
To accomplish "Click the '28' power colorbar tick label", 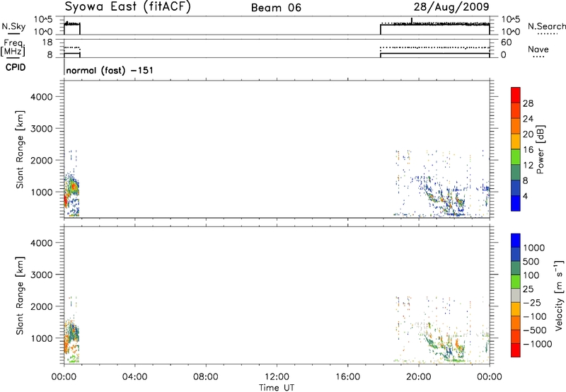I will (x=528, y=103).
